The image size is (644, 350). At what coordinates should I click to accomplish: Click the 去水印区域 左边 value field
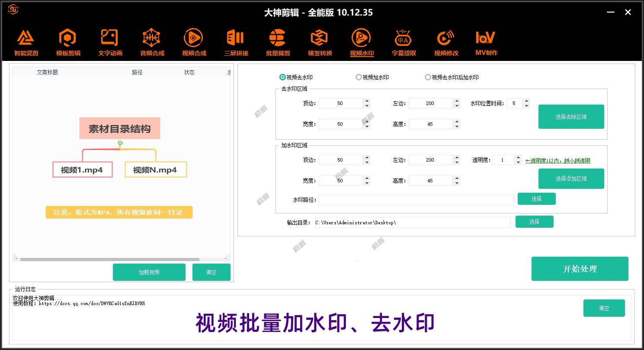tap(431, 103)
